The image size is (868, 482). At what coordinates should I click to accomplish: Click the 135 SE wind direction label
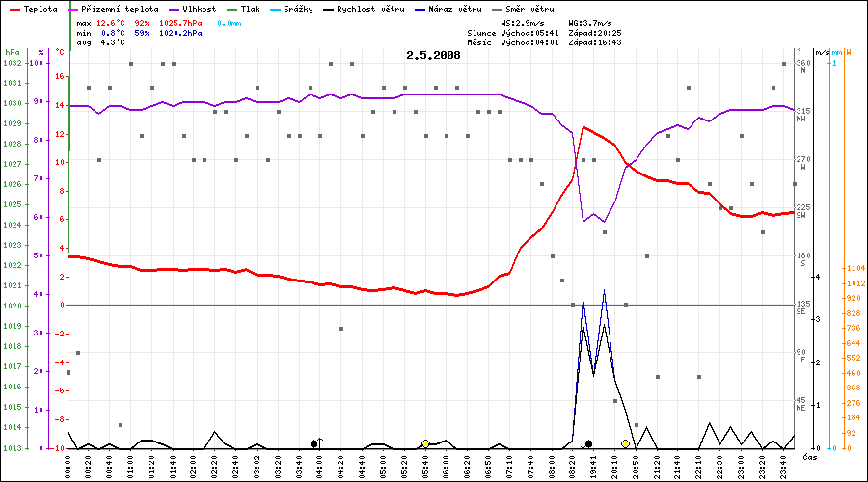point(803,308)
